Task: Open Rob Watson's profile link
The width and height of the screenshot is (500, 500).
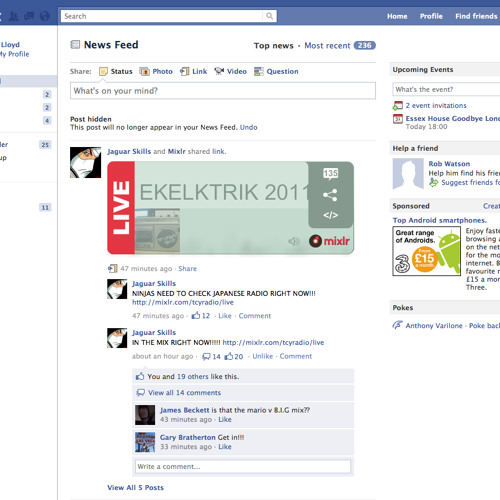Action: point(449,164)
